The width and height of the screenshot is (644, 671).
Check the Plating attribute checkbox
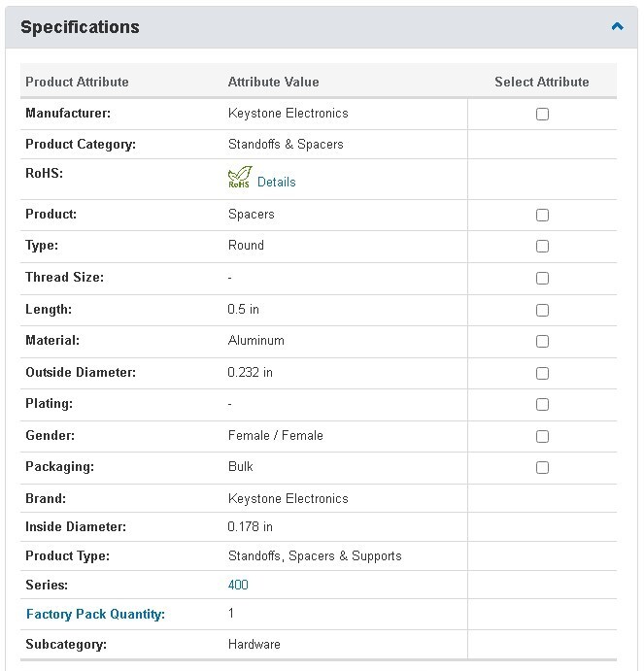pos(542,404)
